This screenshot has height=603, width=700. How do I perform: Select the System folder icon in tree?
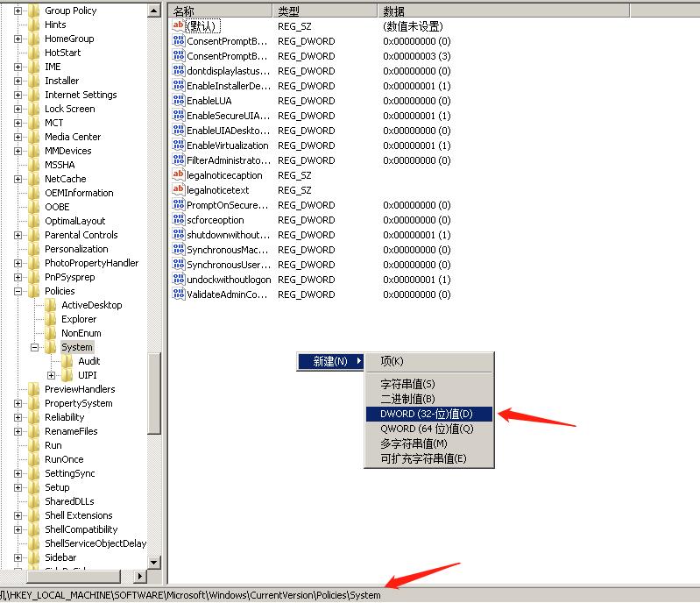tap(51, 347)
